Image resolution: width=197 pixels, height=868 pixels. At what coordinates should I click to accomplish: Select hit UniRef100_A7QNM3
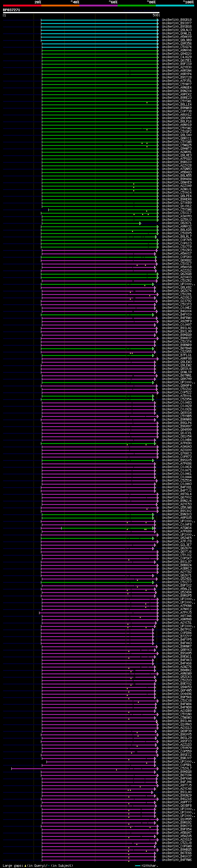[177, 169]
